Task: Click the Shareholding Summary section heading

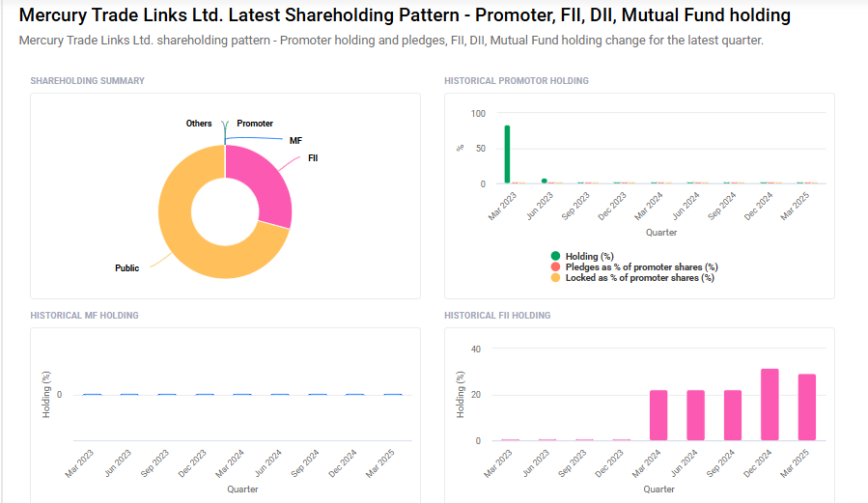Action: 88,81
